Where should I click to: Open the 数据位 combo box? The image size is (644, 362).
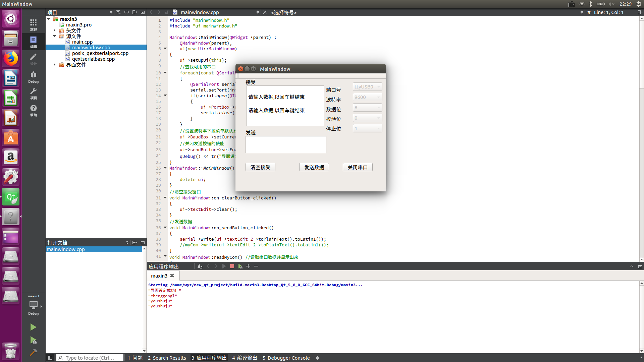click(x=367, y=108)
